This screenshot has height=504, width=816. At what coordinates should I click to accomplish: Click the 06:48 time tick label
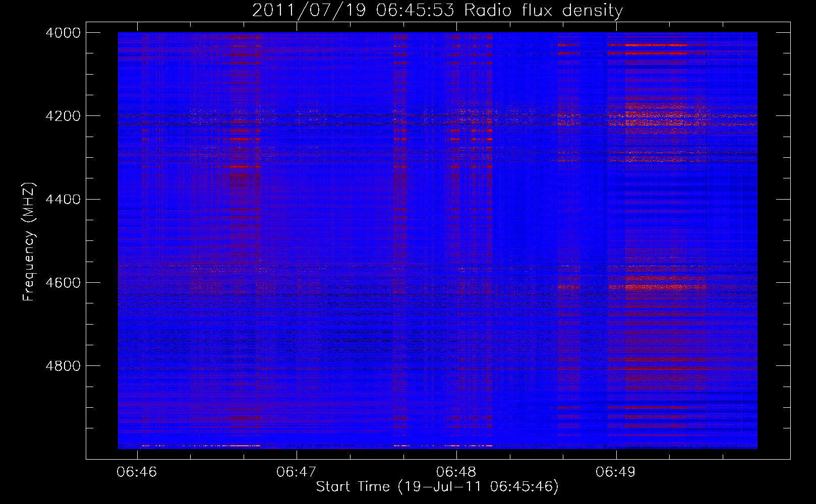tap(456, 472)
